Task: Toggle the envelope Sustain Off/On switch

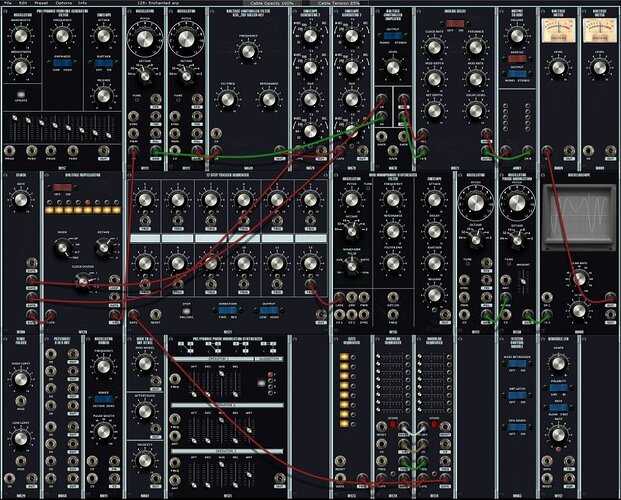Action: [104, 63]
